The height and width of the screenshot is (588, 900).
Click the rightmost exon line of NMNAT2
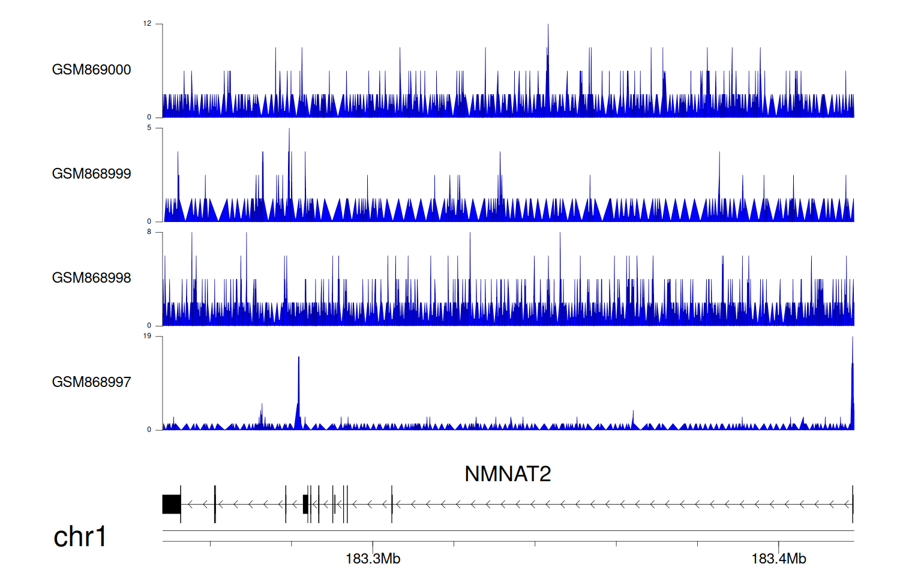tap(853, 504)
